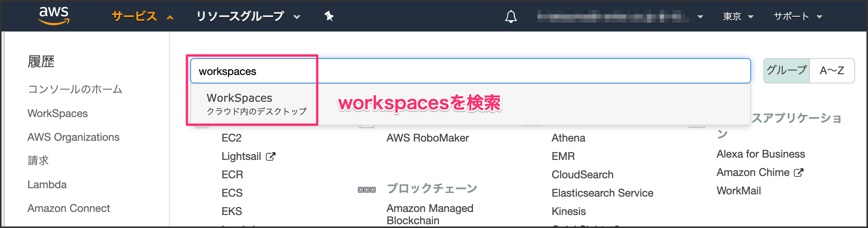Collapse the サービス menu
The width and height of the screenshot is (868, 228).
click(x=142, y=16)
